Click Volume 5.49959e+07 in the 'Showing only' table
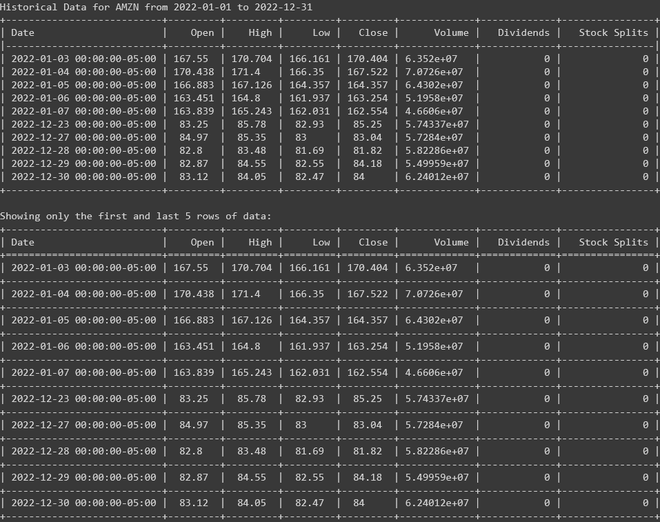Viewport: 660px width, 522px height. coord(437,477)
